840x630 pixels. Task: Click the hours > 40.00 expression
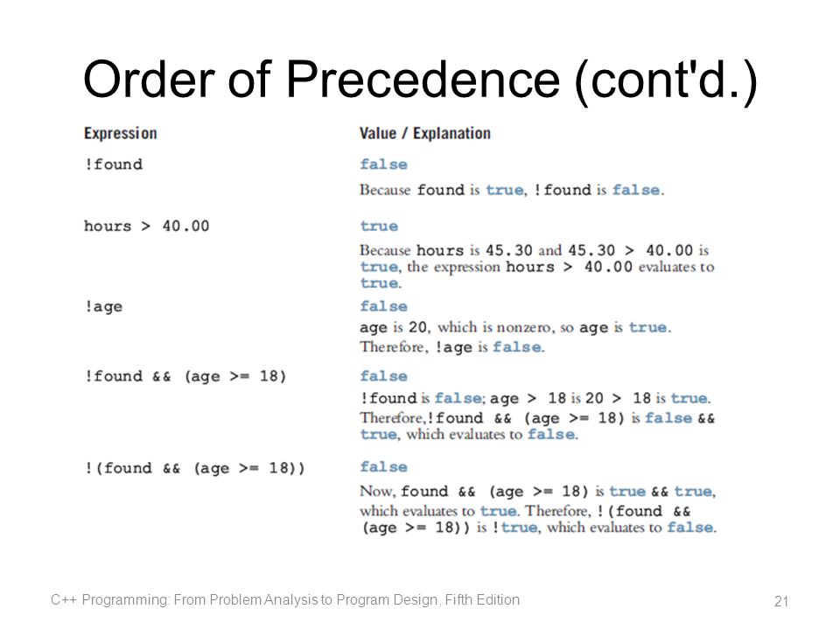[x=146, y=226]
